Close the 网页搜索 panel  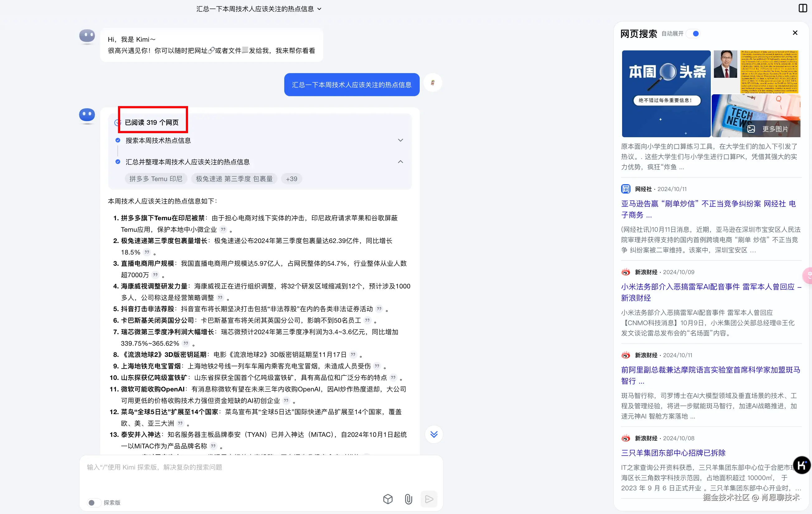pyautogui.click(x=795, y=33)
